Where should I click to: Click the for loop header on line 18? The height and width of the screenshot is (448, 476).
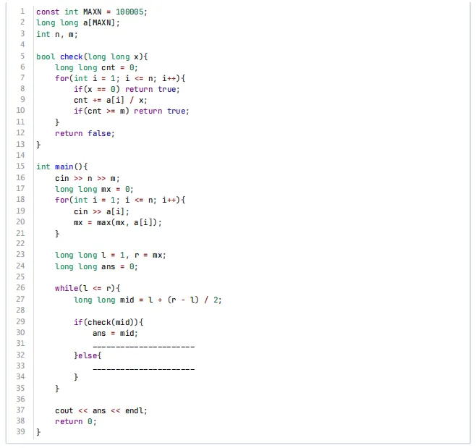coord(120,200)
